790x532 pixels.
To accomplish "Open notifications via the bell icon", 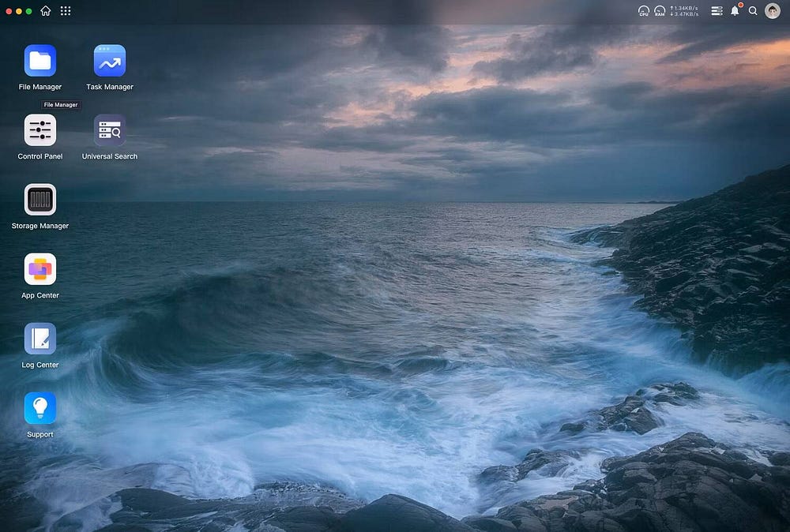I will (x=735, y=11).
